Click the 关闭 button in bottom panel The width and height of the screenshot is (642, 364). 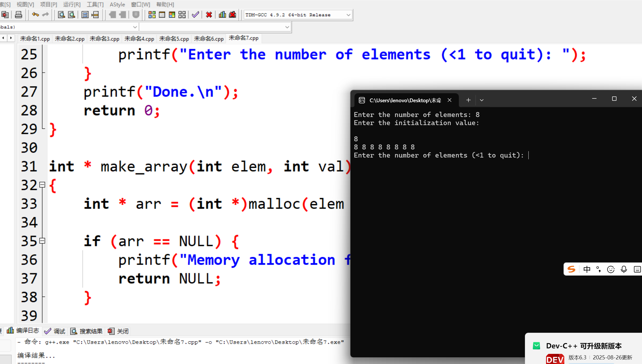coord(119,331)
